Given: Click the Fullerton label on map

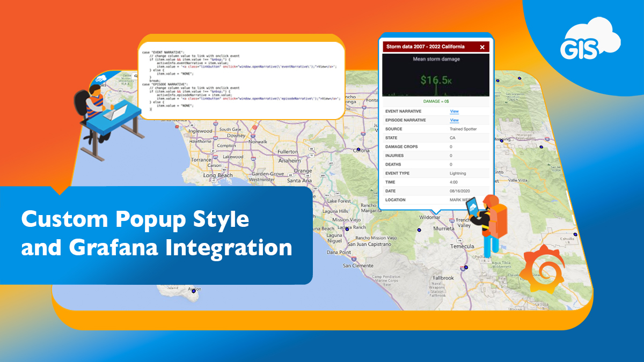Looking at the screenshot, I should point(288,152).
